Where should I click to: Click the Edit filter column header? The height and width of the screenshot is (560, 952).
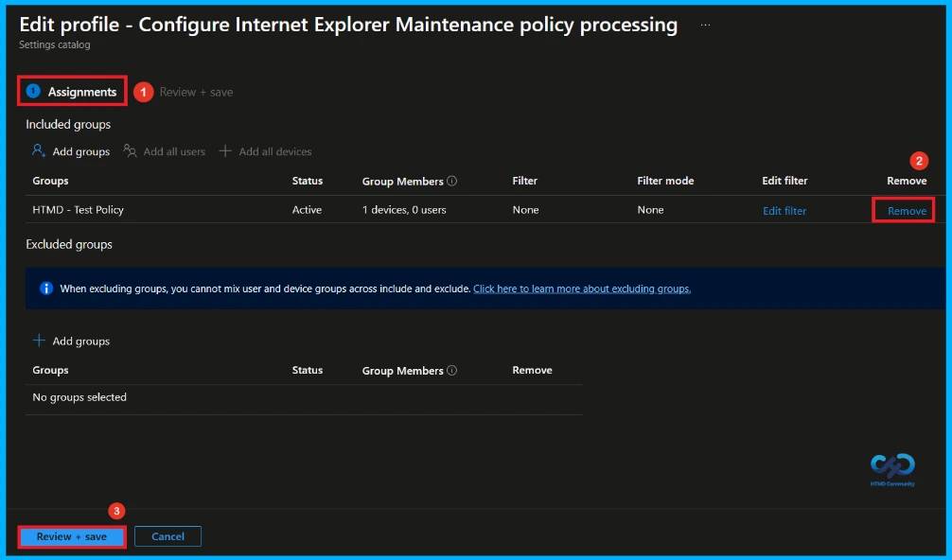coord(785,181)
